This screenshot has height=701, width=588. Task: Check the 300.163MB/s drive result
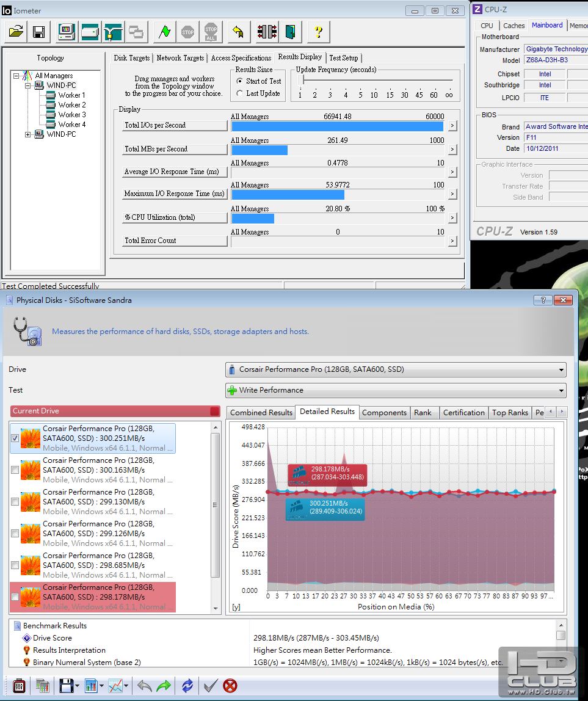[x=15, y=470]
